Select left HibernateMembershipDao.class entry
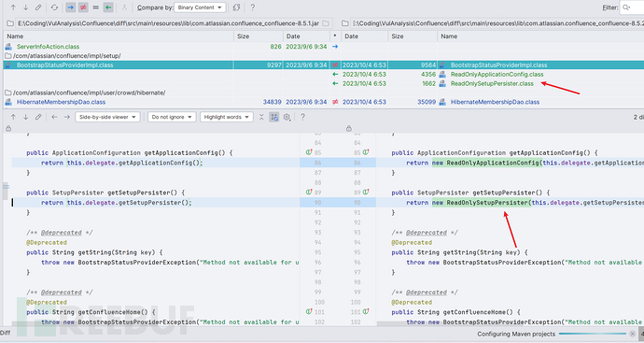This screenshot has width=644, height=343. pyautogui.click(x=61, y=102)
